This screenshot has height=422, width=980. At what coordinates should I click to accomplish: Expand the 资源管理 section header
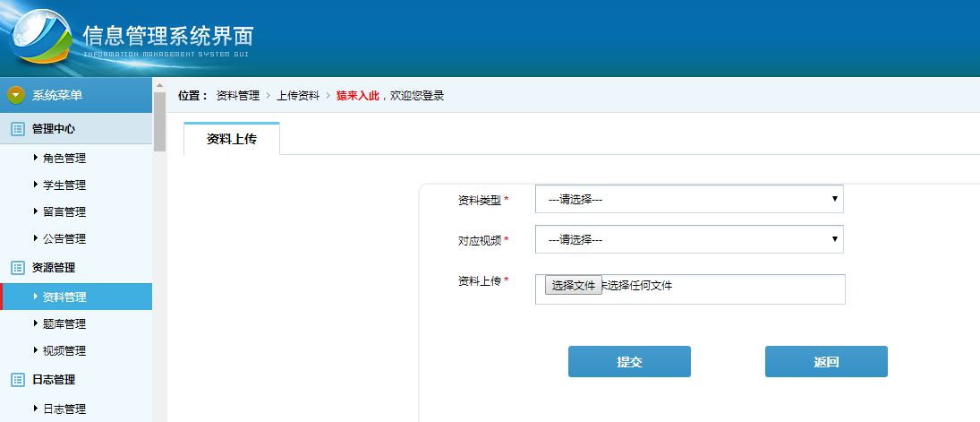coord(75,268)
